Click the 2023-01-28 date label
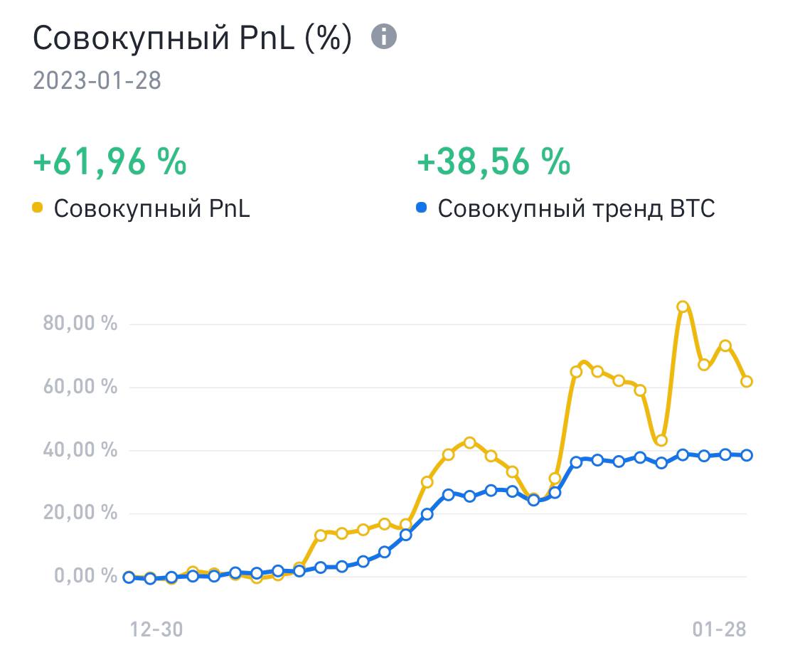The image size is (800, 672). tap(97, 80)
